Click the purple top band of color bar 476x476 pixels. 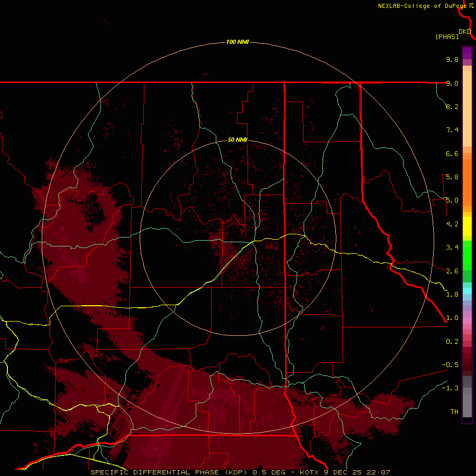click(467, 53)
